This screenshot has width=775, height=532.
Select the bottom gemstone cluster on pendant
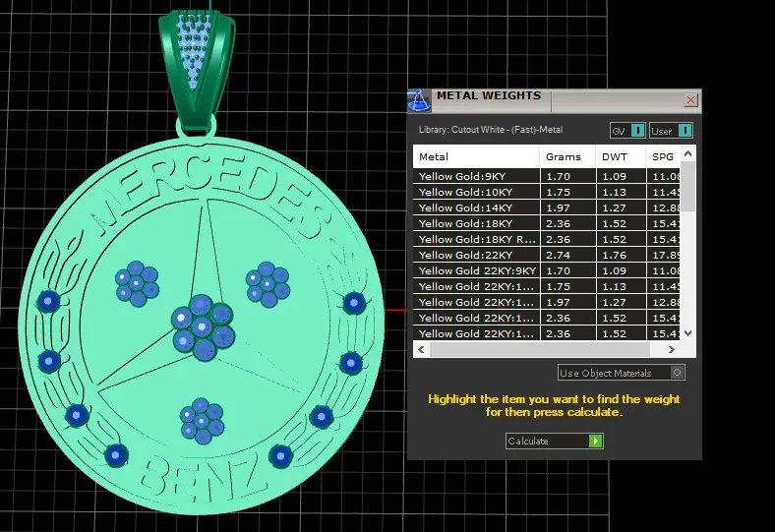203,421
